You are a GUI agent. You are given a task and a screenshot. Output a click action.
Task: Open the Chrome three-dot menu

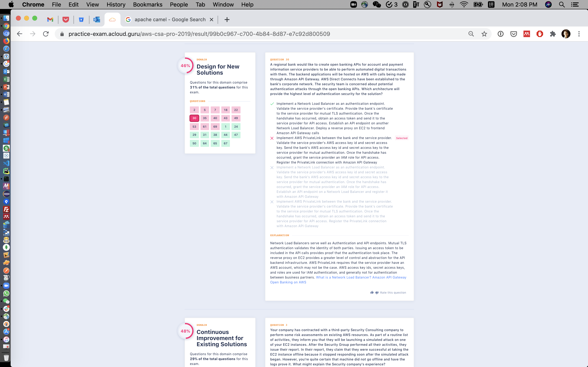579,34
